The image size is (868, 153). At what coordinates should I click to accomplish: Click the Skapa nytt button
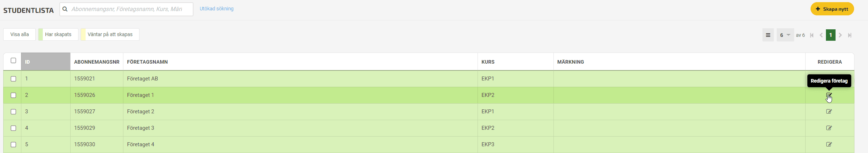point(832,9)
